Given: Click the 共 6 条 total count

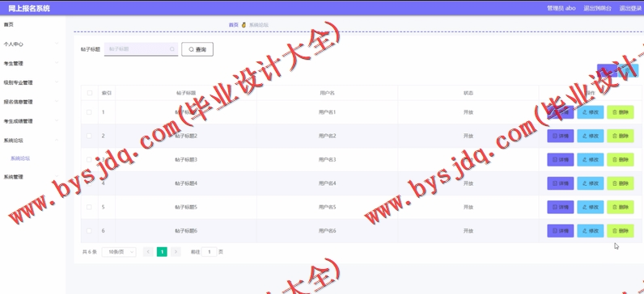Looking at the screenshot, I should [x=90, y=252].
